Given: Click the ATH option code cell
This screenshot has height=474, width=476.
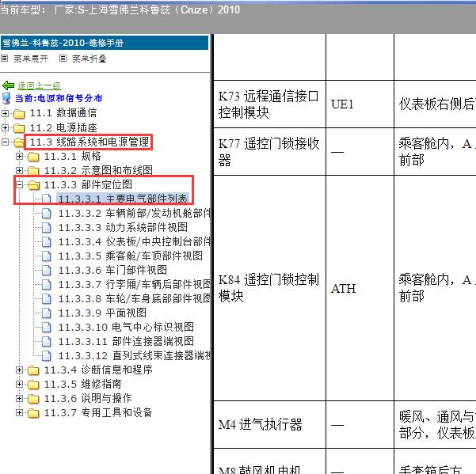Looking at the screenshot, I should point(360,288).
